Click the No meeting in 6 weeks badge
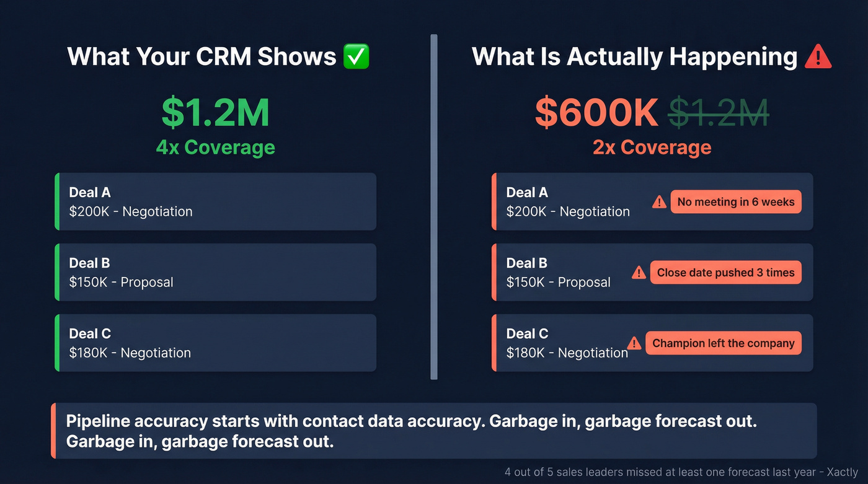The width and height of the screenshot is (868, 484). tap(735, 201)
